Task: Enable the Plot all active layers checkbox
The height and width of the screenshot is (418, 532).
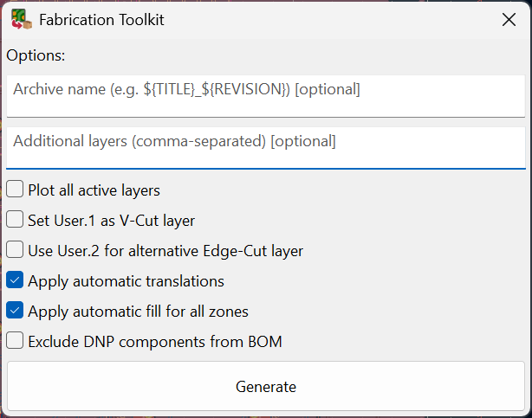Action: (x=15, y=190)
